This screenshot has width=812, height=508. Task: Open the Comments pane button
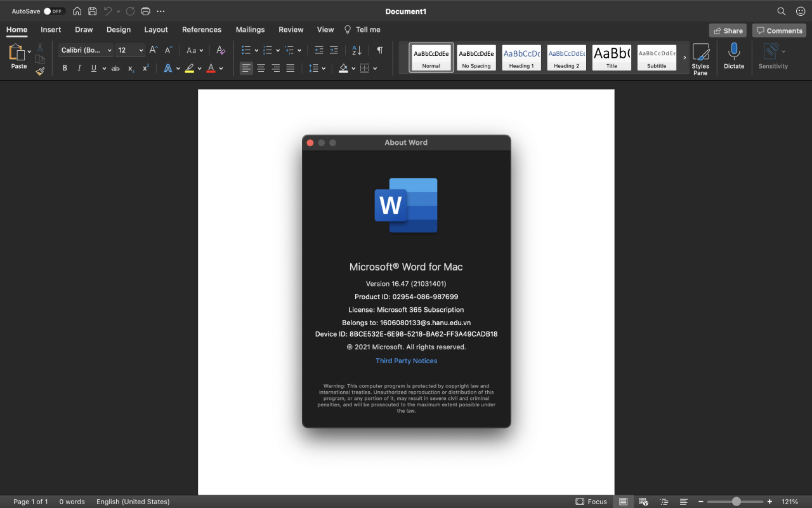pos(779,30)
